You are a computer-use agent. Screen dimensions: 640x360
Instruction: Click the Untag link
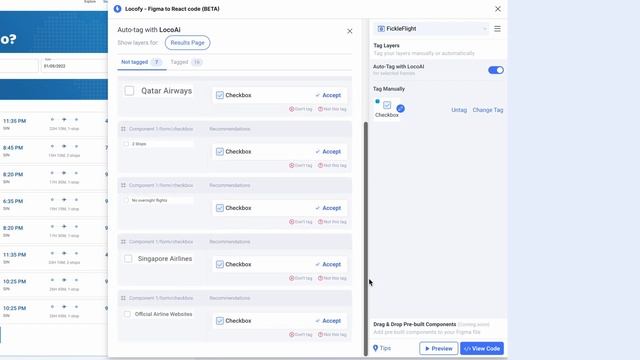click(x=459, y=110)
